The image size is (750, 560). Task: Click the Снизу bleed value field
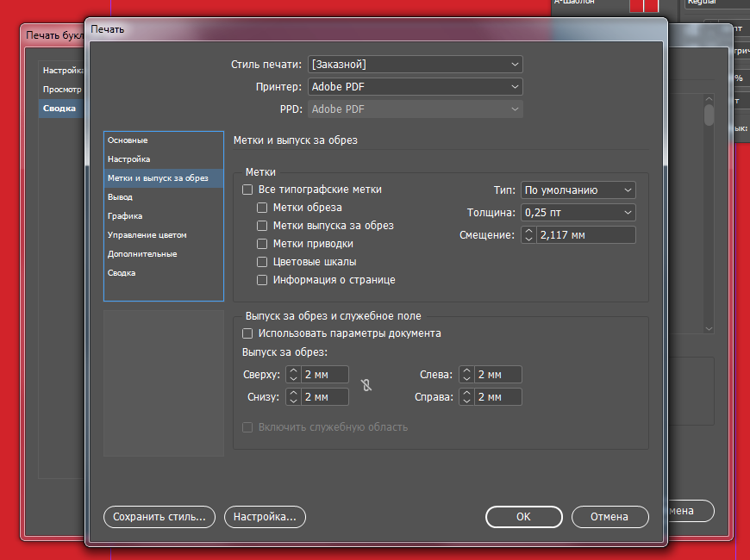click(x=325, y=397)
